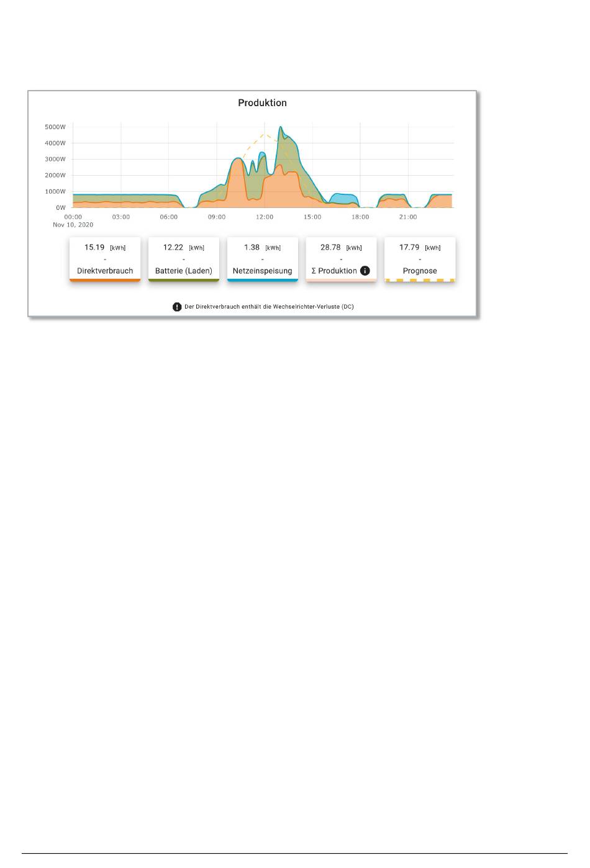
Task: Click the Wechselrichter-Verluste footnote text
Action: click(x=269, y=307)
